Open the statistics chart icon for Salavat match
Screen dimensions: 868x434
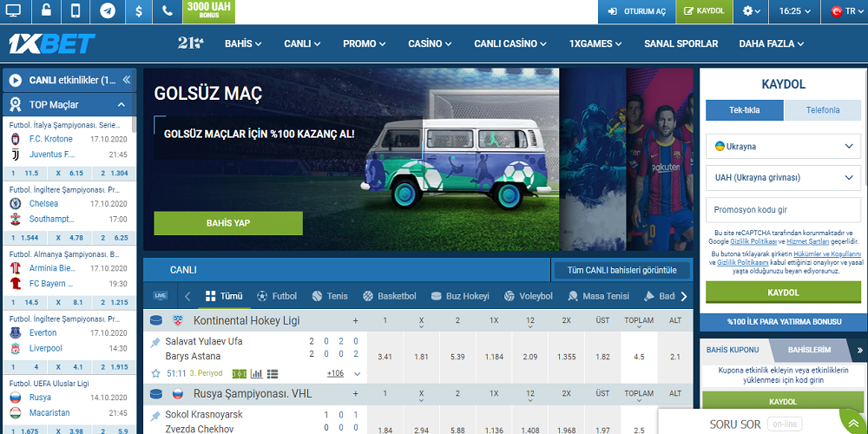256,373
